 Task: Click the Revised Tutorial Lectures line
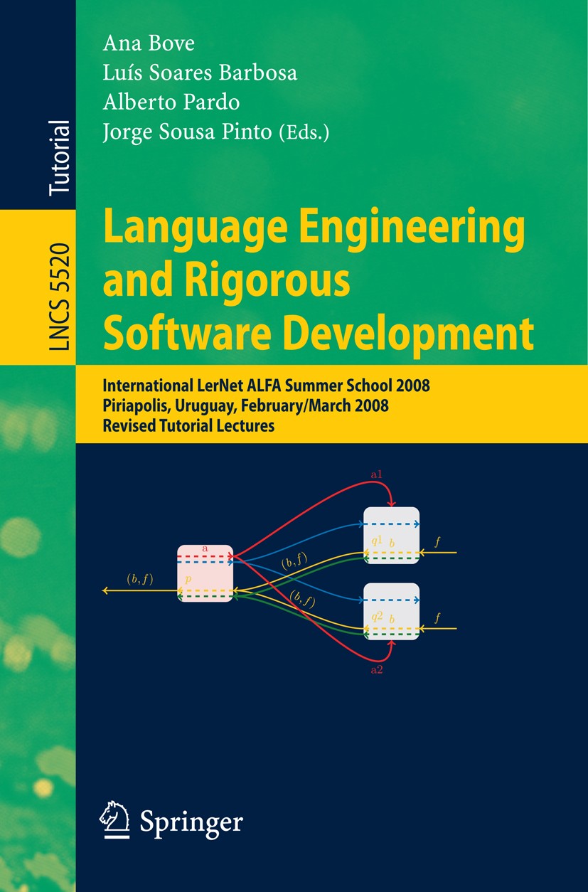188,427
